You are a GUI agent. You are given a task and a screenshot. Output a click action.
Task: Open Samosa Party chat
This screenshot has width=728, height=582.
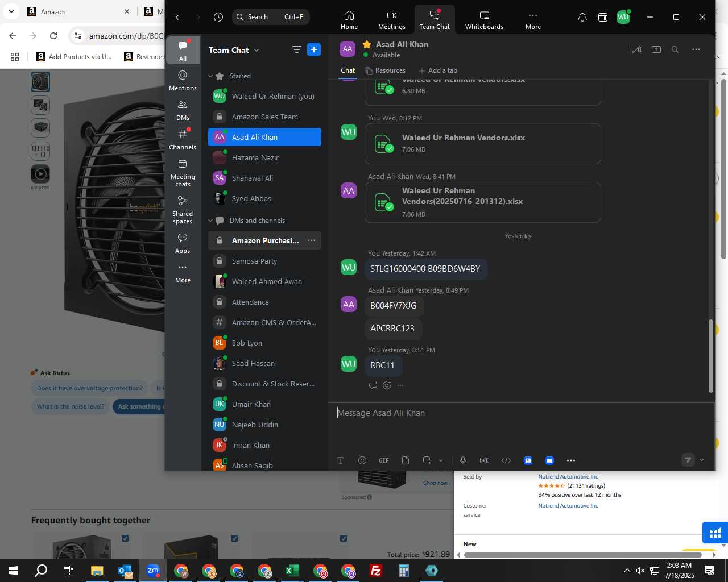265,261
